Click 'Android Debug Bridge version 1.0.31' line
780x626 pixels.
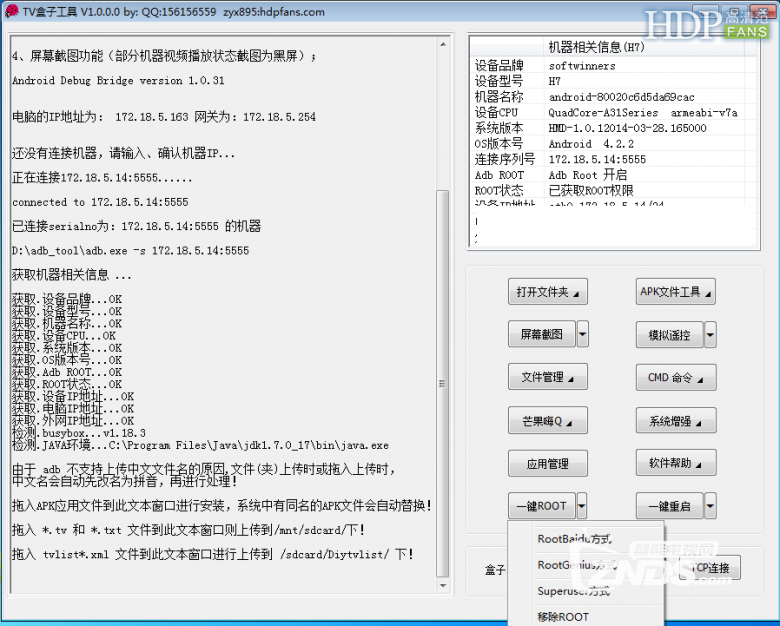coord(118,81)
